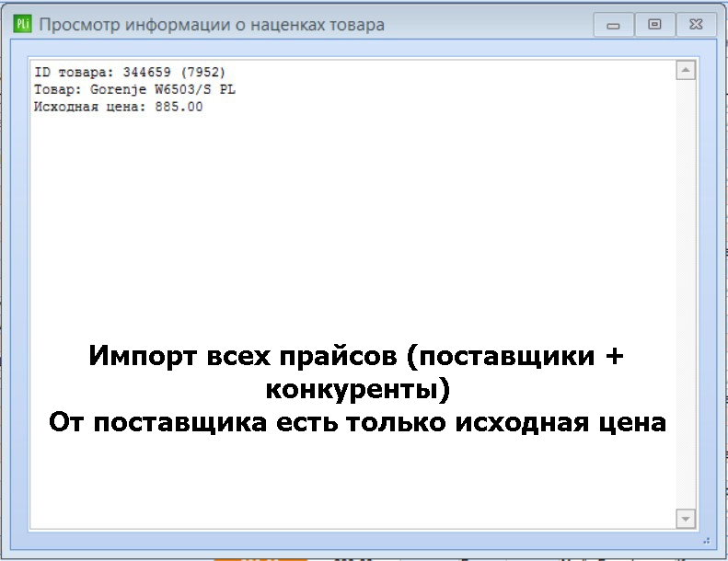Click the window title 'Просмотр информации о наценках товара'

[212, 25]
